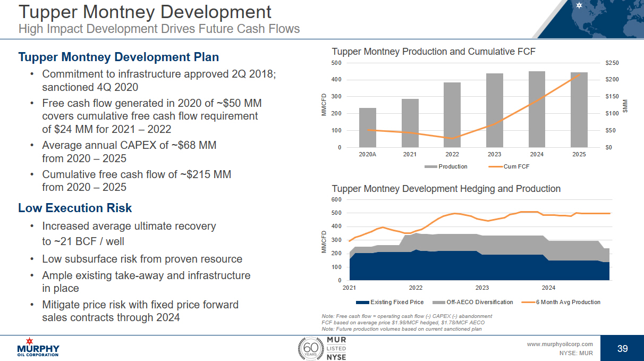Select the 2022 production bar

tap(452, 115)
